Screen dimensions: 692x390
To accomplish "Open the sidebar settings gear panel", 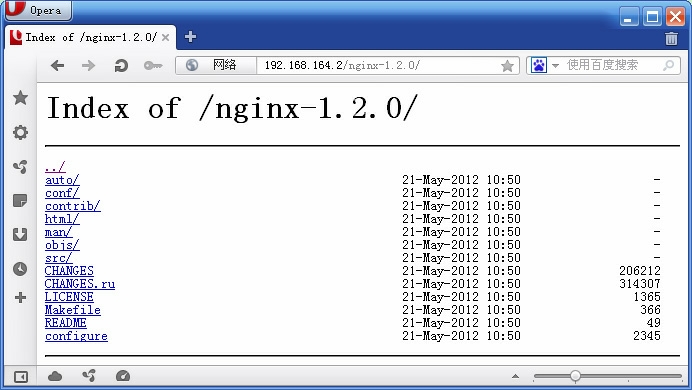I will pos(20,132).
